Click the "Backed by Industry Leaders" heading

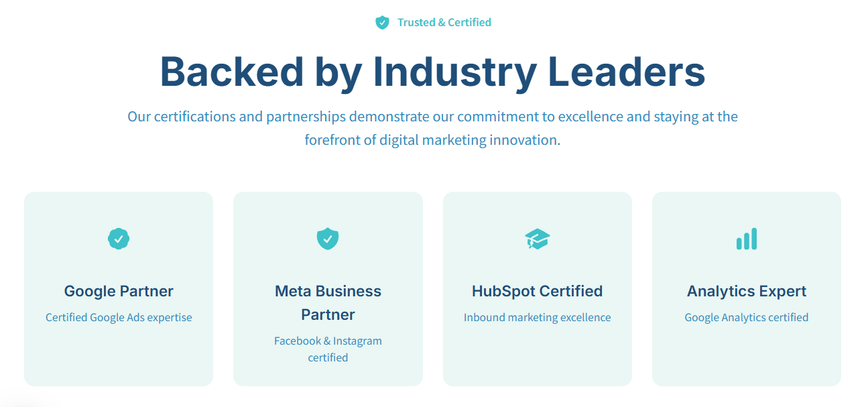(432, 71)
